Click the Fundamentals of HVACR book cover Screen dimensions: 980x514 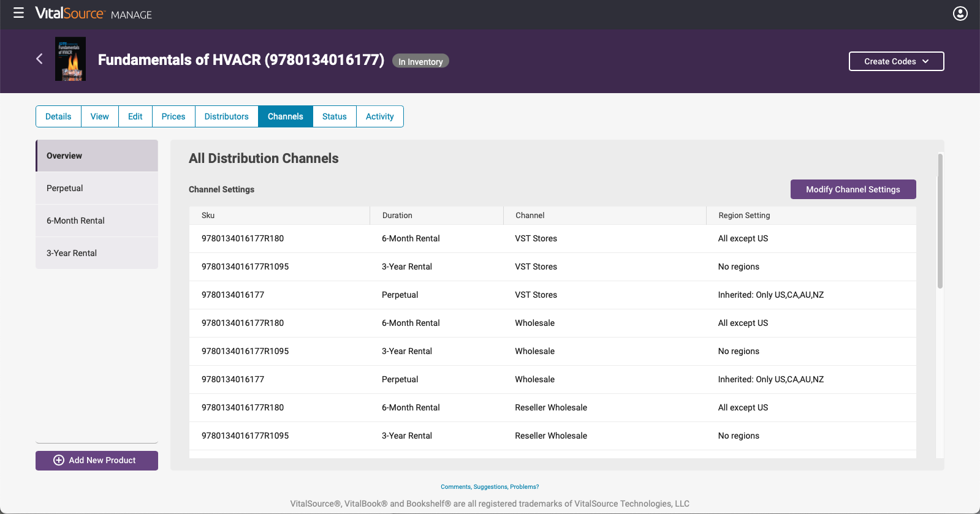tap(70, 59)
